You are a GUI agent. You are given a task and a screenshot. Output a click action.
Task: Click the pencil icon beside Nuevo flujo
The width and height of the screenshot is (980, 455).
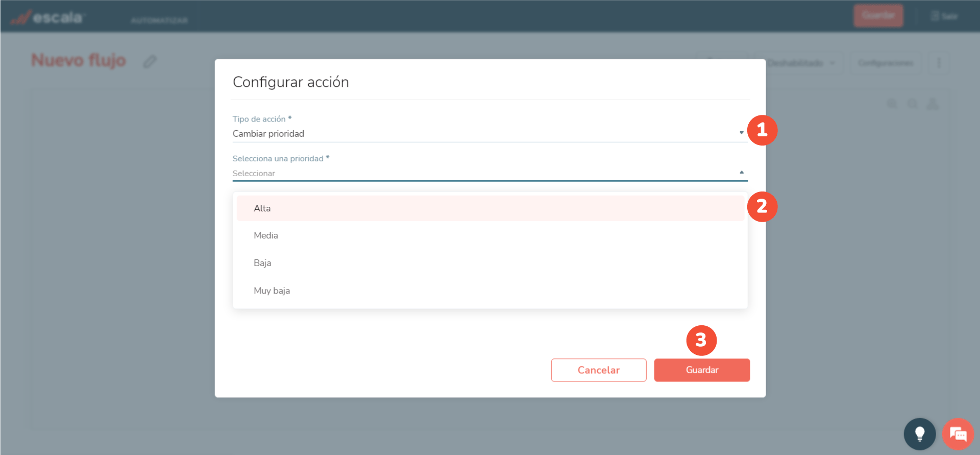point(150,61)
